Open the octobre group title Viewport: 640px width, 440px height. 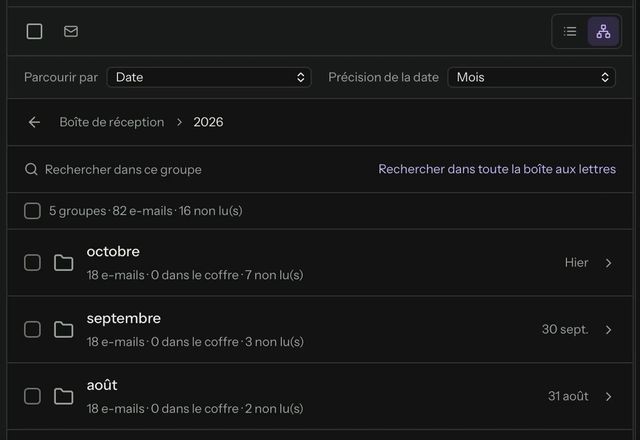(113, 251)
